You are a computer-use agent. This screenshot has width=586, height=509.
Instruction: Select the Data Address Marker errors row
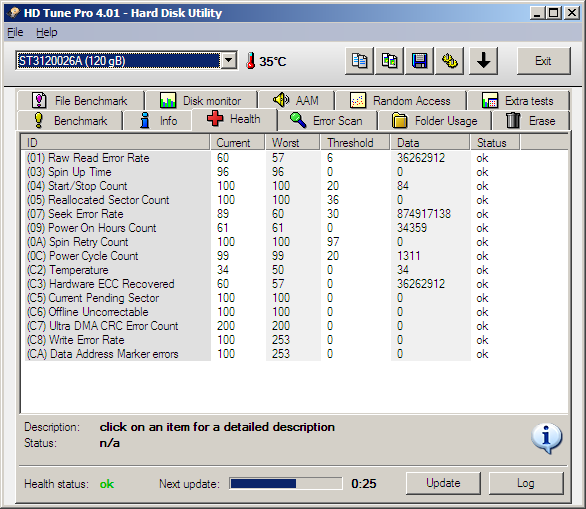coord(295,354)
